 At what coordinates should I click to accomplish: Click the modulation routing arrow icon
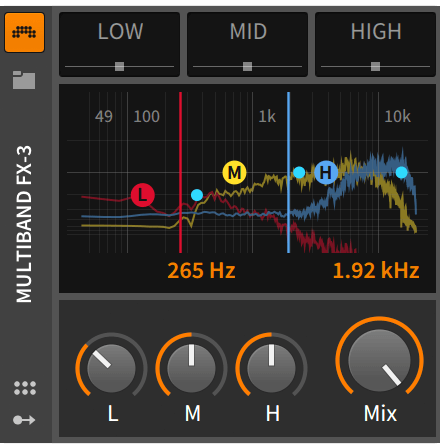coord(24,420)
